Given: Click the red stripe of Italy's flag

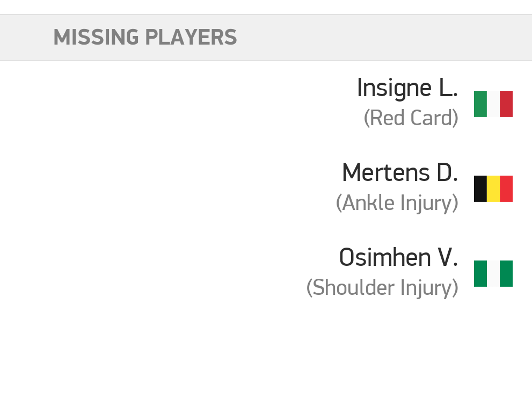Looking at the screenshot, I should pos(506,104).
